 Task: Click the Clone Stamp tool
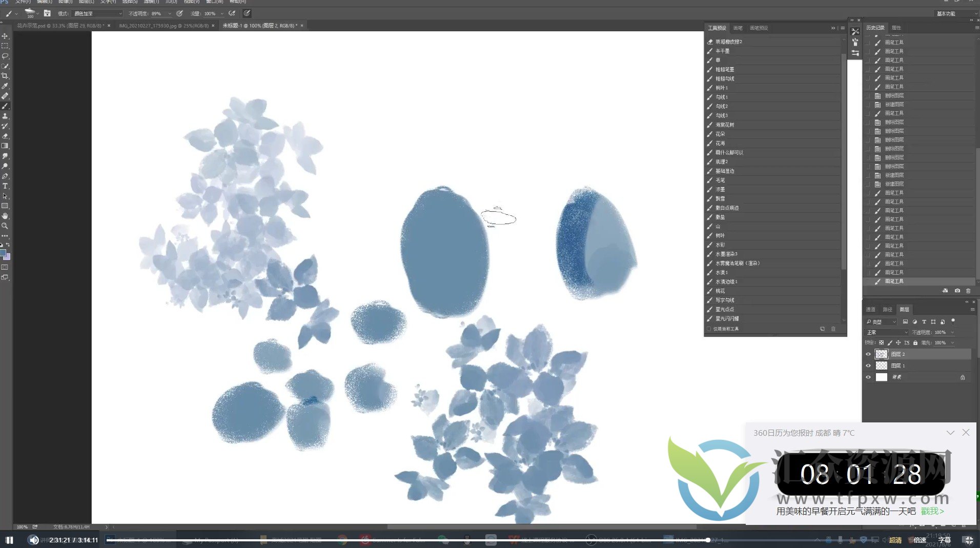[x=5, y=116]
